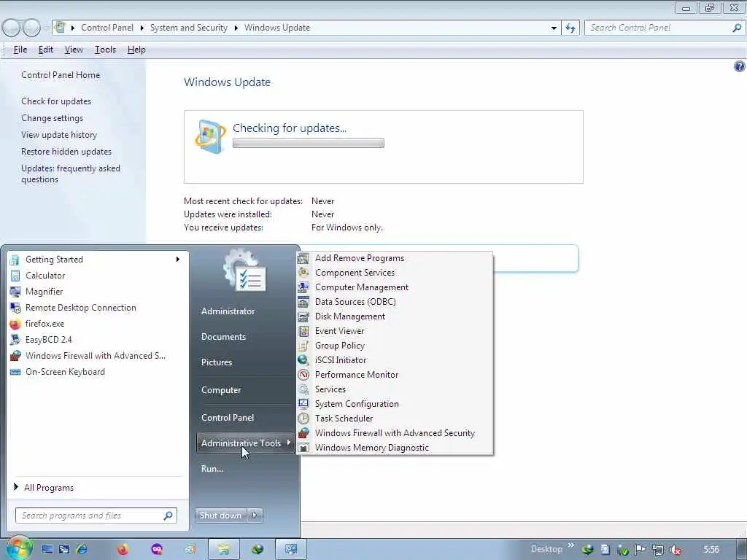Click the Search Control Panel field
The width and height of the screenshot is (747, 560).
click(x=665, y=28)
